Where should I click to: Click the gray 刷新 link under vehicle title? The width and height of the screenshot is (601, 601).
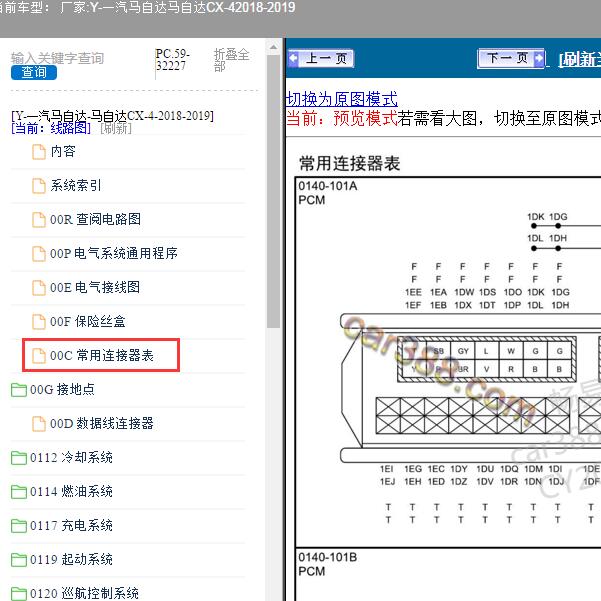(116, 128)
